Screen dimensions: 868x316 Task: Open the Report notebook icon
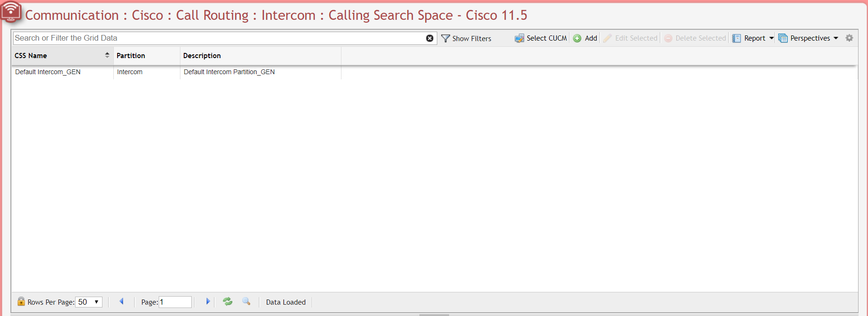[x=737, y=38]
